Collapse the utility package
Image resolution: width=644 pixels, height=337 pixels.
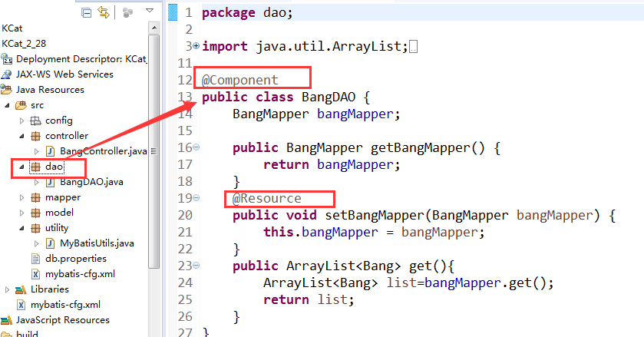pos(21,229)
